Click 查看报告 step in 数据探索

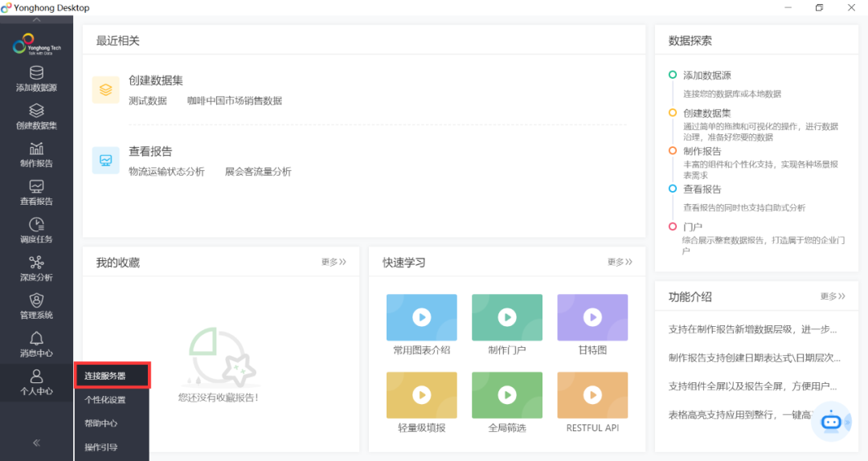pyautogui.click(x=702, y=189)
